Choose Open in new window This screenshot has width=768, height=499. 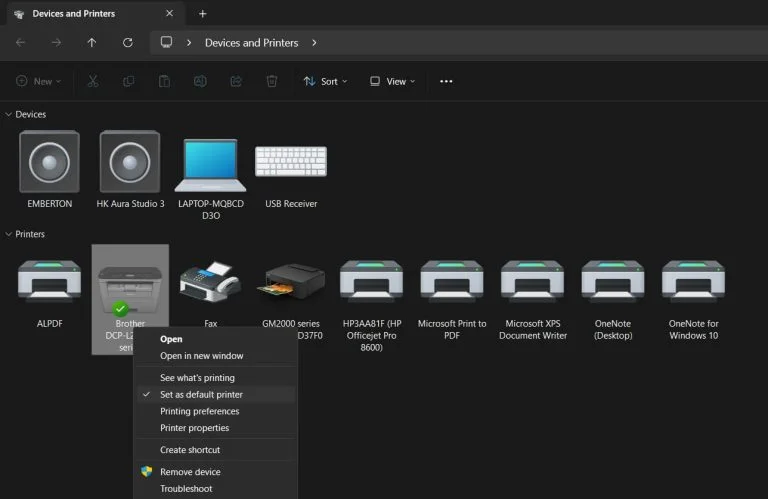[216, 356]
